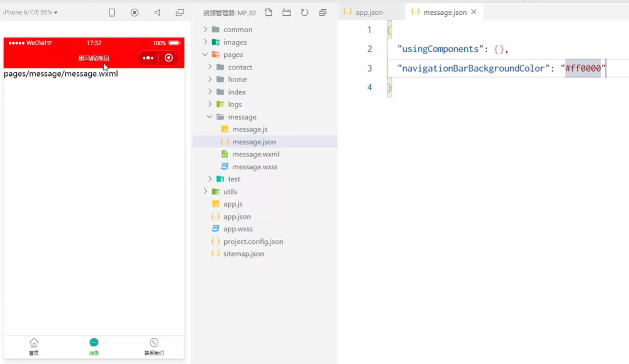
Task: Expand the logs folder chevron
Action: tap(210, 104)
